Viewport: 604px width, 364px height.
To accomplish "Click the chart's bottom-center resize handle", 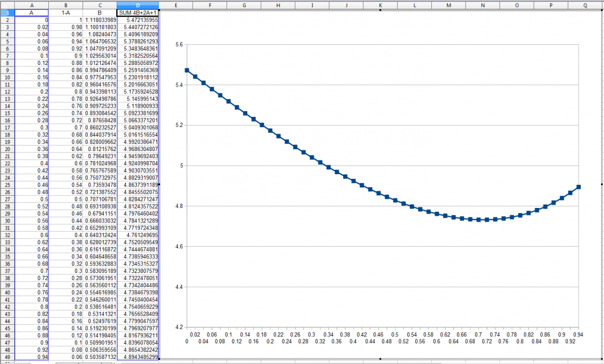I will (380, 359).
